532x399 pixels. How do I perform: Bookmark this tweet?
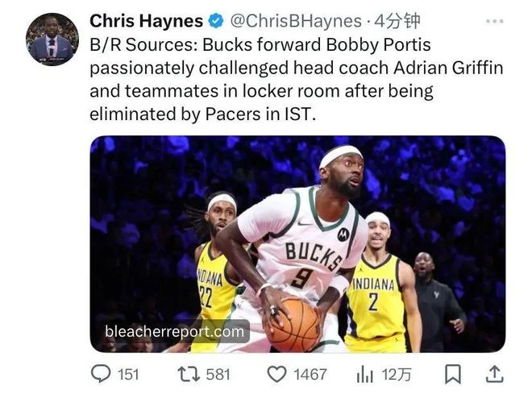(453, 374)
